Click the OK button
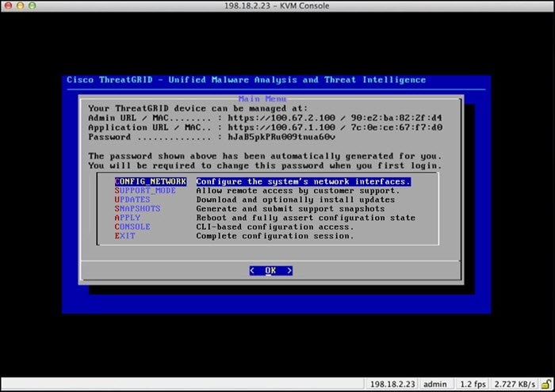 coord(271,270)
